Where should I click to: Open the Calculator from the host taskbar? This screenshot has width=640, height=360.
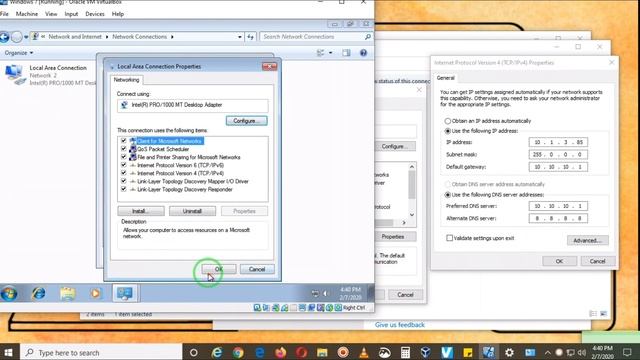[x=405, y=352]
